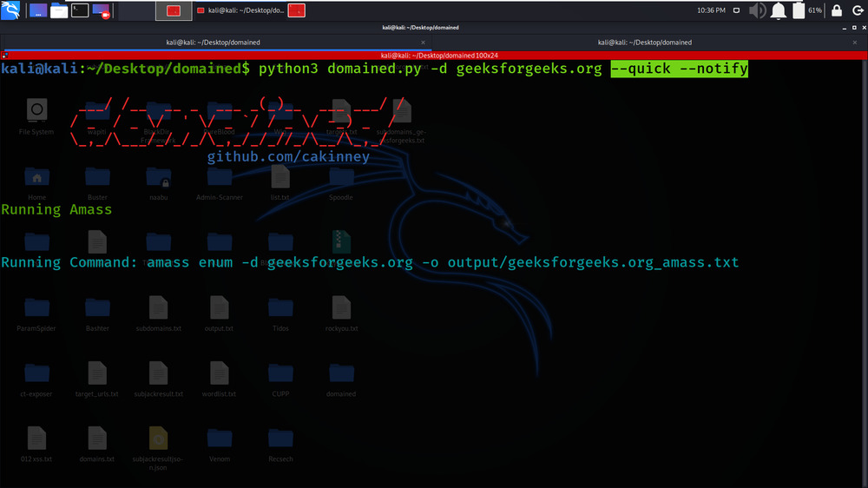Switch to the inactive second terminal tab

click(644, 43)
